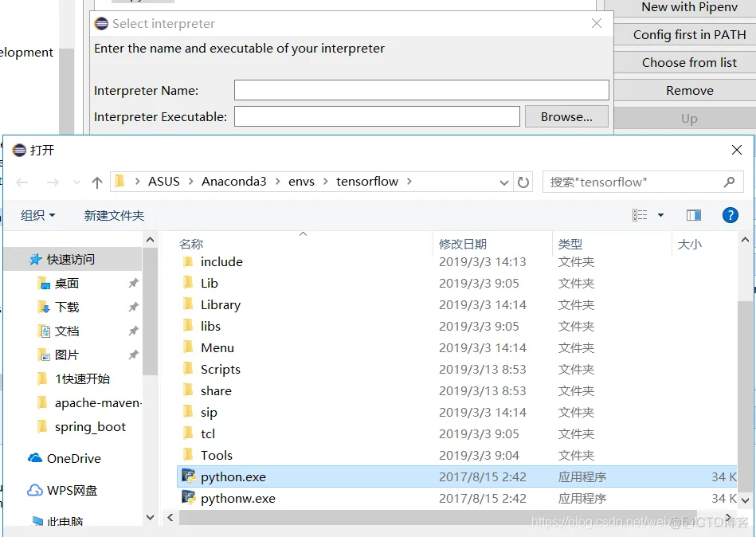Open 文档 in quick access
Screen dimensions: 756x537
[67, 331]
